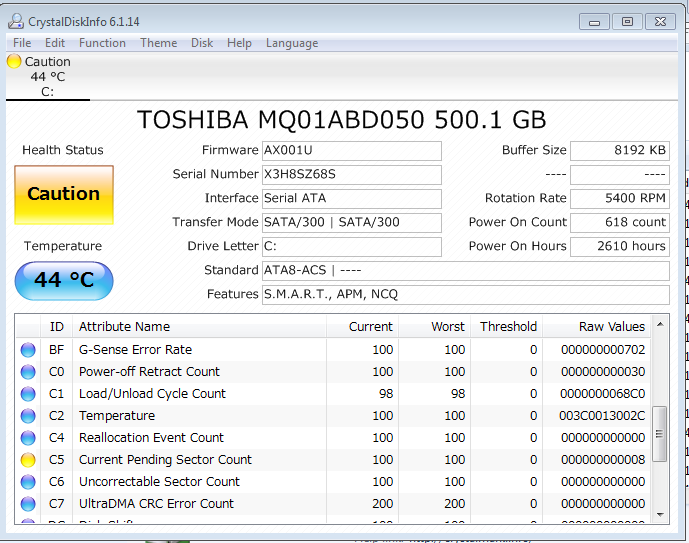689x543 pixels.
Task: Select the Load/Unload Cycle Count row
Action: pyautogui.click(x=333, y=394)
